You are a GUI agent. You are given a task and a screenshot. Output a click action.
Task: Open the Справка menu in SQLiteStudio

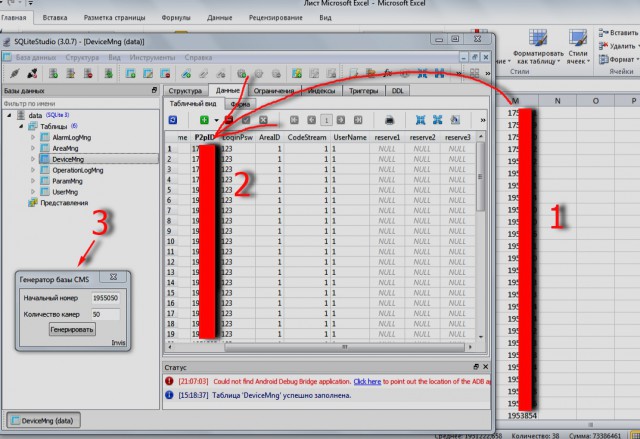point(198,58)
